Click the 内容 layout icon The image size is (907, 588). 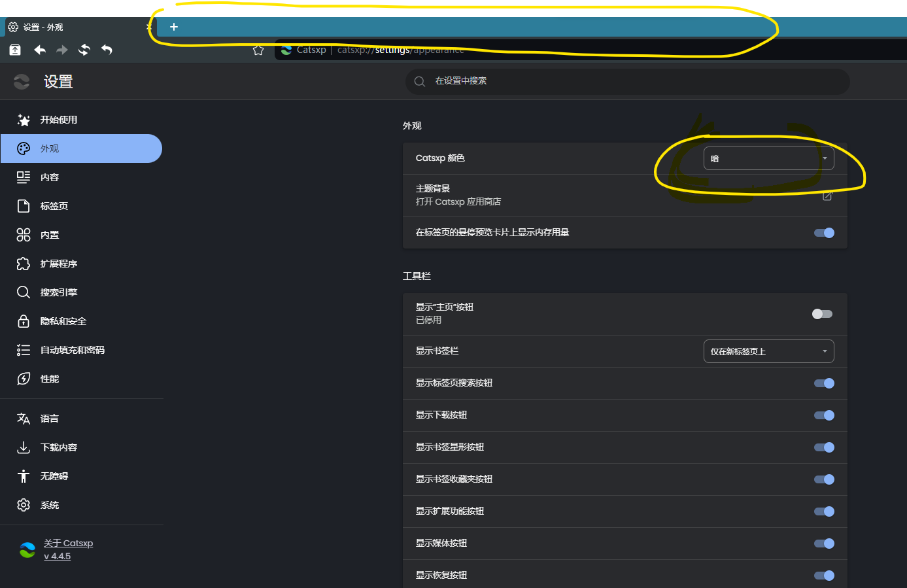click(x=24, y=177)
